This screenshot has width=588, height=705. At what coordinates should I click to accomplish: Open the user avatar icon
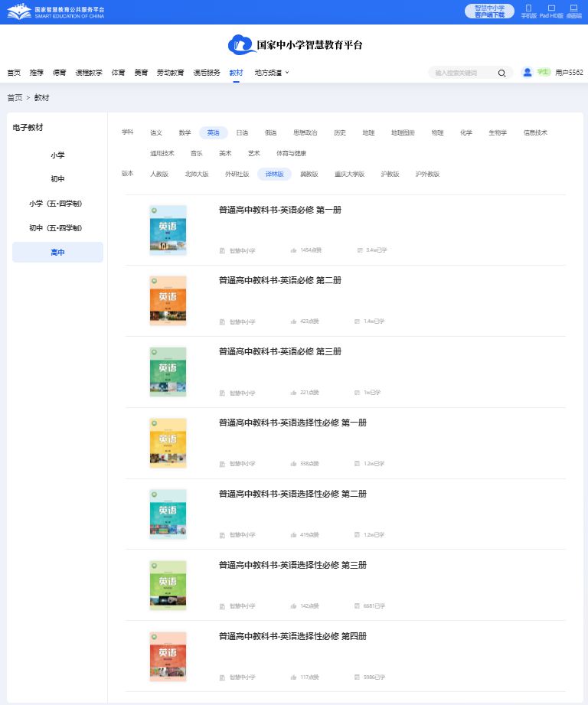(x=527, y=72)
